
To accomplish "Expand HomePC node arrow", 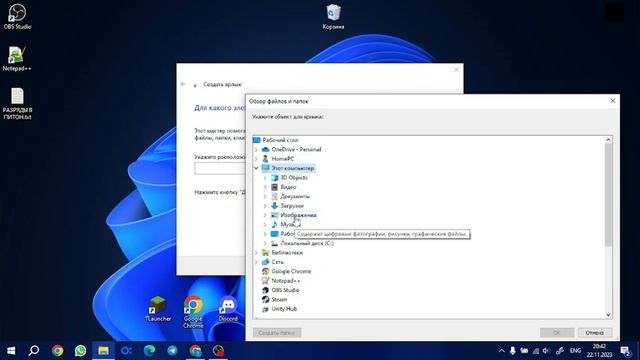I will pos(256,159).
